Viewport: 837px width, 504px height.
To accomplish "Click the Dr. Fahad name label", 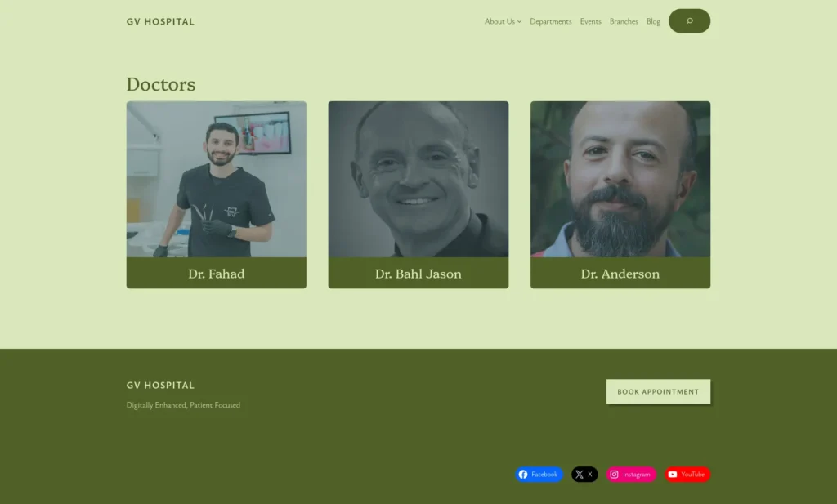I will 216,274.
